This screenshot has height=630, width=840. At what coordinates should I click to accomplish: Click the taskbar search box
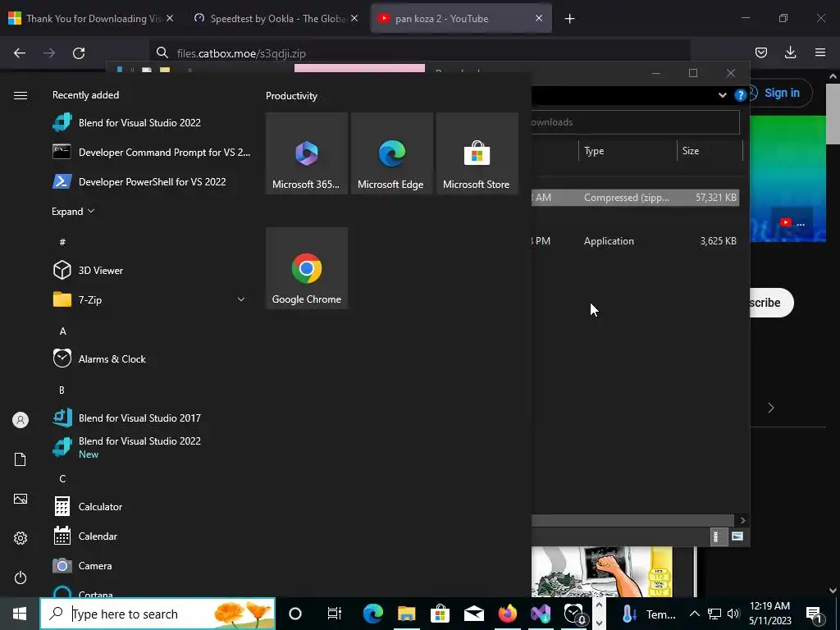158,614
